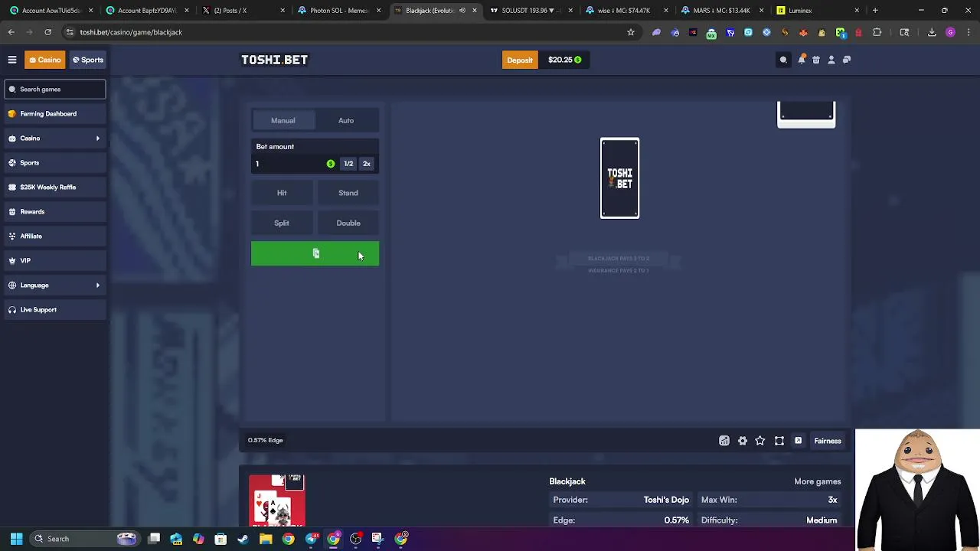The width and height of the screenshot is (980, 551).
Task: Open the Windows Start menu
Action: pyautogui.click(x=16, y=539)
